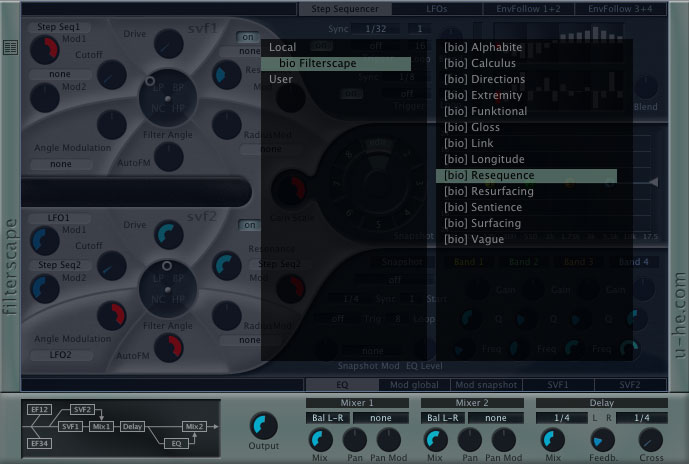
Task: Switch to the Mod snapshot tab
Action: tap(486, 385)
